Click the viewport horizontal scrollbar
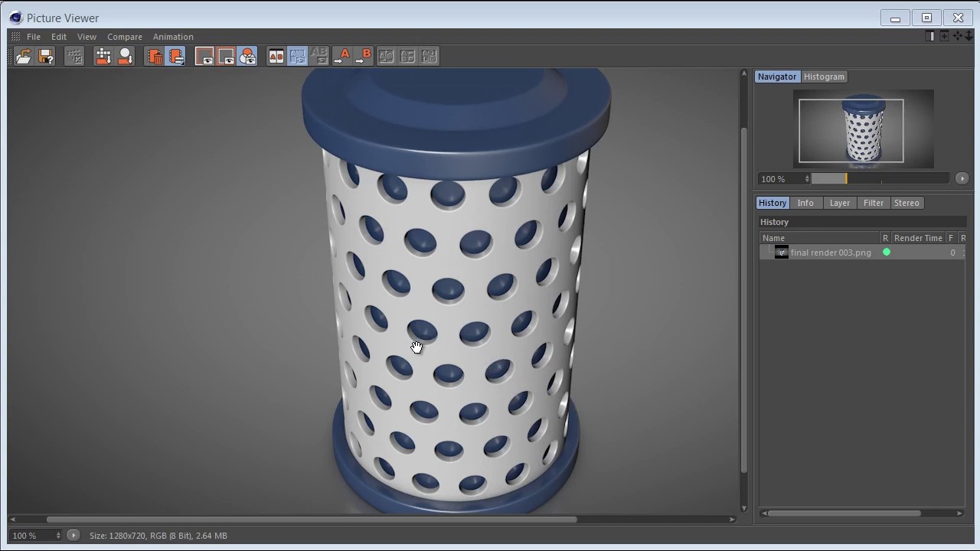 (x=312, y=520)
